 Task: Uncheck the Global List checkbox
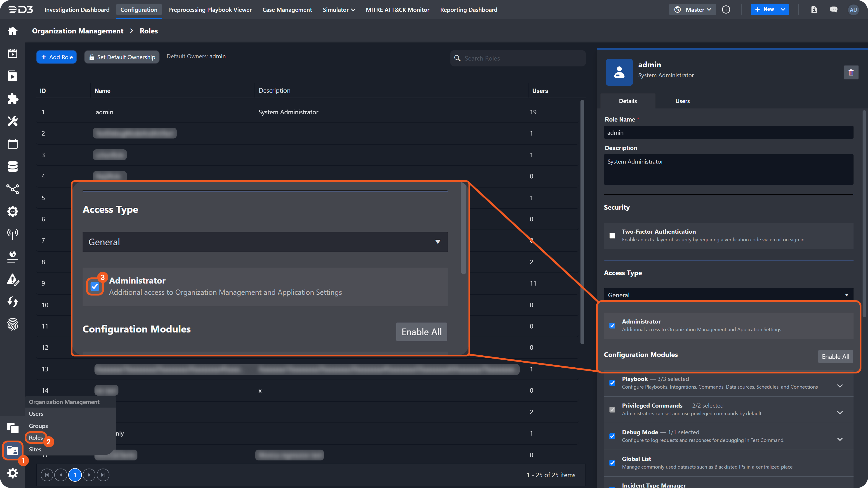pos(612,463)
